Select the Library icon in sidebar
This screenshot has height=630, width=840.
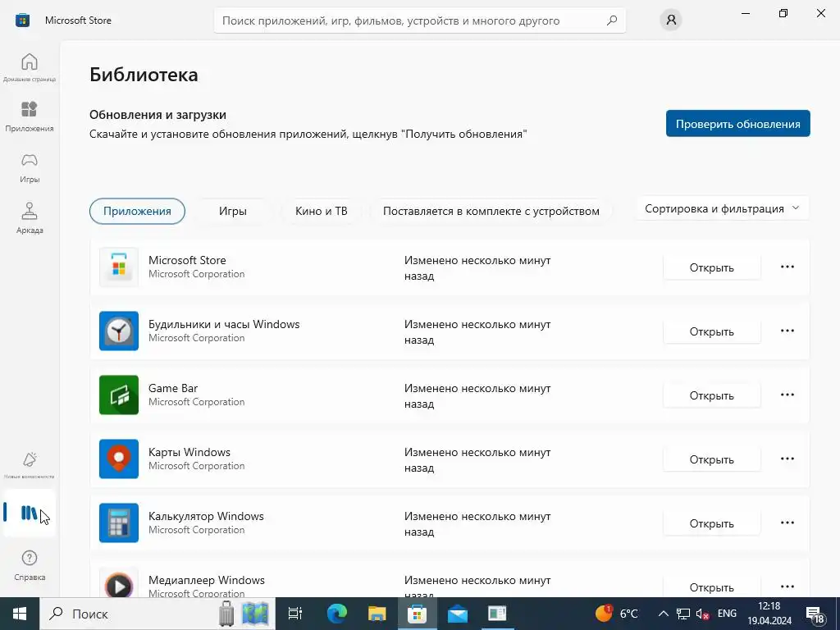click(x=30, y=513)
